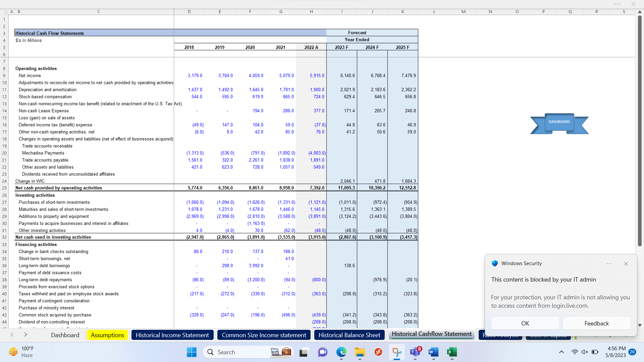Open Microsoft Word from the taskbar
This screenshot has height=362, width=644.
coord(433,352)
